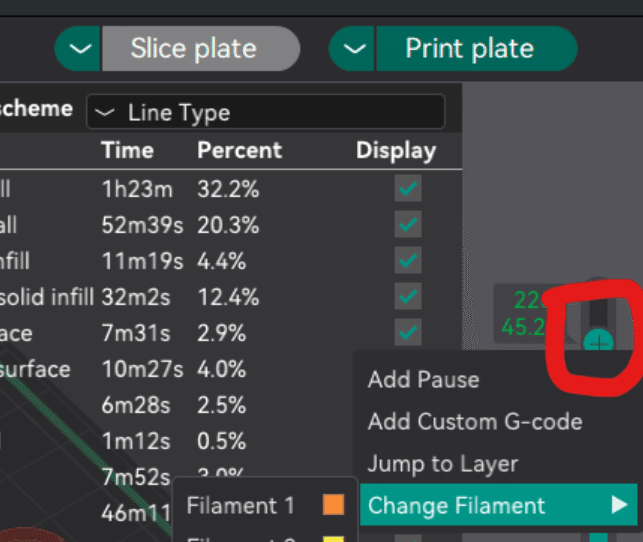Image resolution: width=643 pixels, height=542 pixels.
Task: Toggle display checkbox for the 12.4% row
Action: (408, 297)
